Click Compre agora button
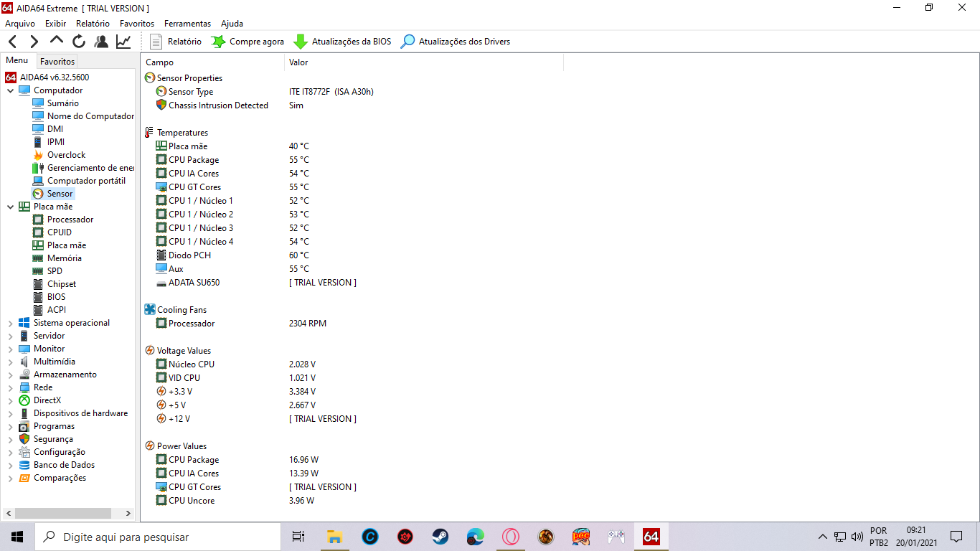 tap(248, 42)
